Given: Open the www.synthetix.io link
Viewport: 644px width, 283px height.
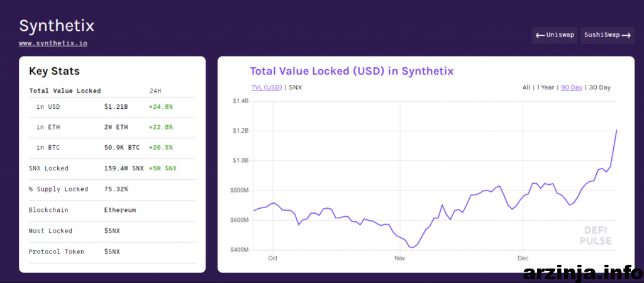Looking at the screenshot, I should [53, 43].
